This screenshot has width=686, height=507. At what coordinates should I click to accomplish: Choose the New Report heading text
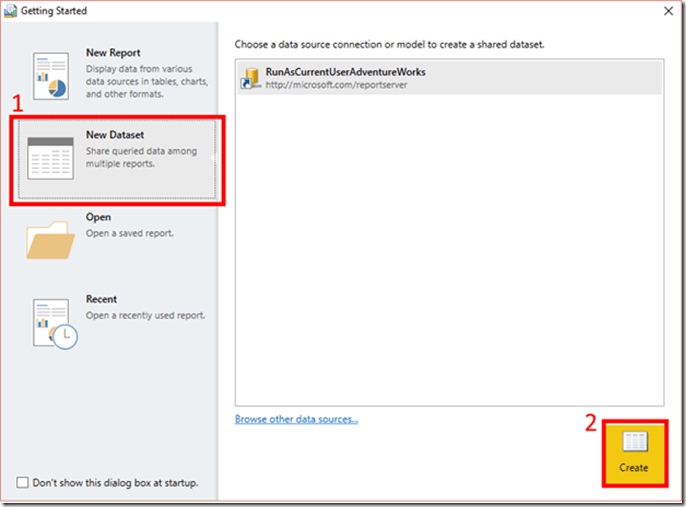point(113,53)
